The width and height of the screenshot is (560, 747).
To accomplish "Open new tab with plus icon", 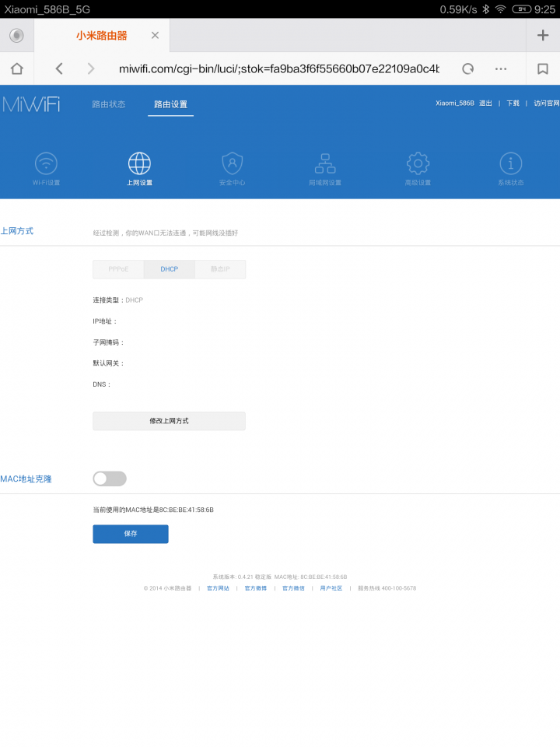I will 543,35.
